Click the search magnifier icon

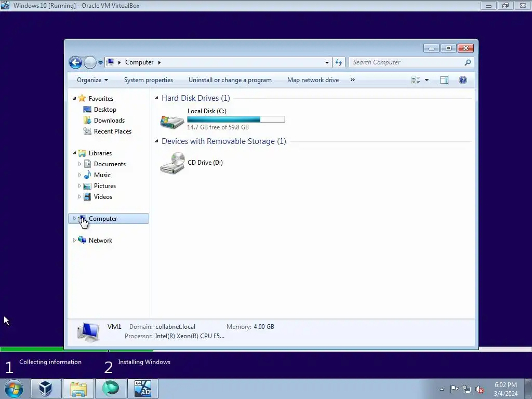pos(468,62)
